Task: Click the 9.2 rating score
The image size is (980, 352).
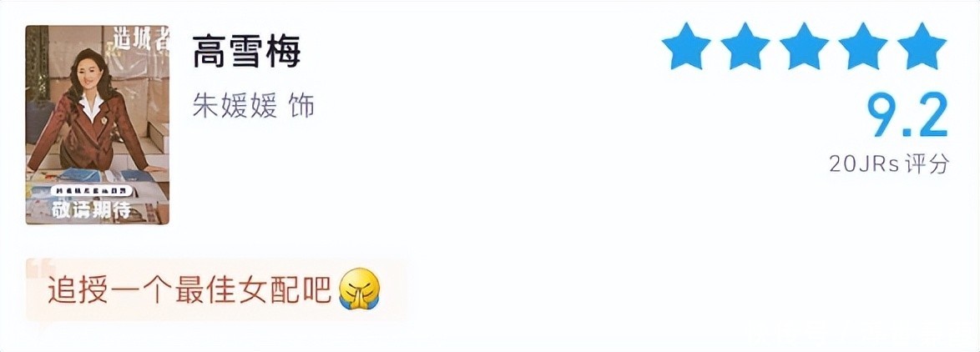Action: (x=907, y=117)
